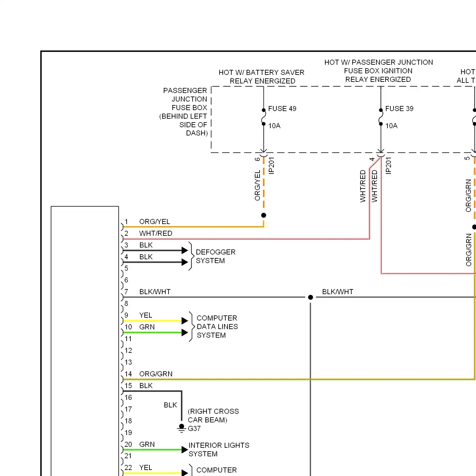Select the G37 ground label

[194, 428]
